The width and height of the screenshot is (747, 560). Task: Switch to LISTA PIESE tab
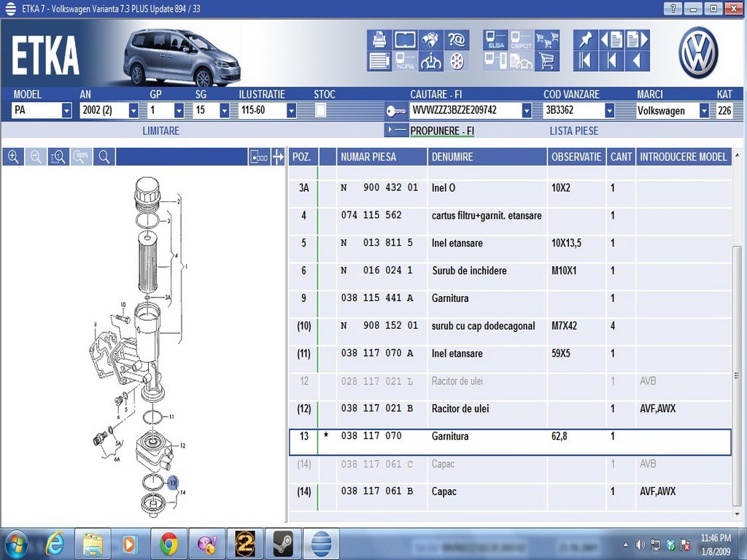click(574, 131)
